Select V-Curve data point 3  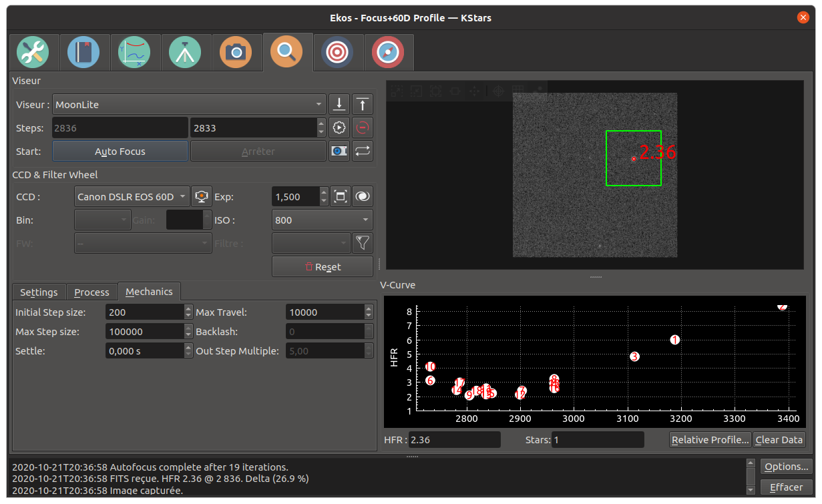coord(634,356)
